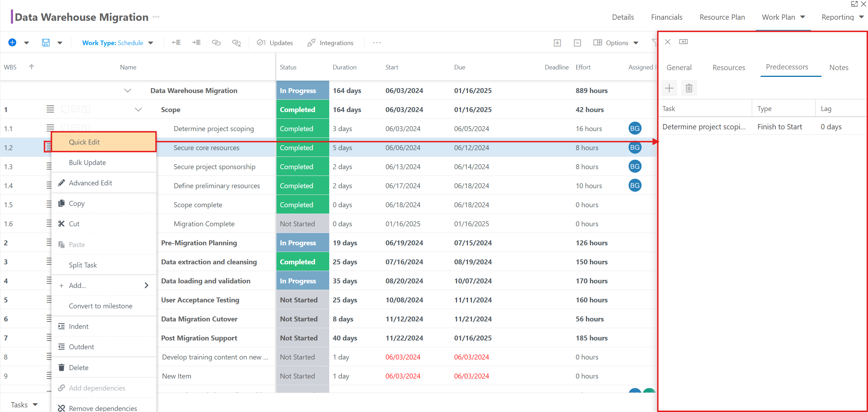Click the link tasks chain icon
The width and height of the screenshot is (868, 412).
coord(216,43)
